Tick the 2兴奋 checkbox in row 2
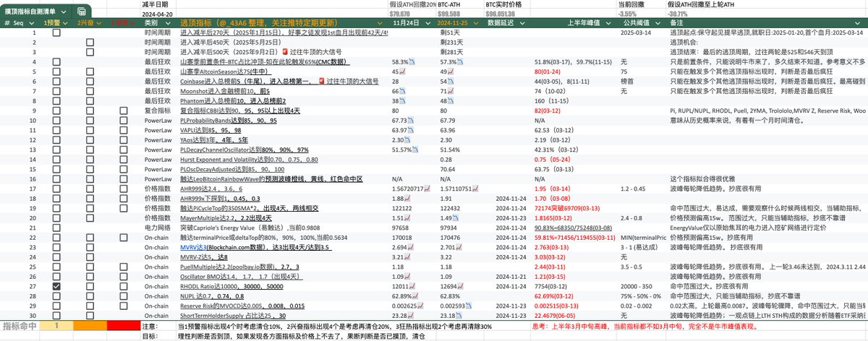Viewport: 868px width, 341px height. click(x=90, y=43)
